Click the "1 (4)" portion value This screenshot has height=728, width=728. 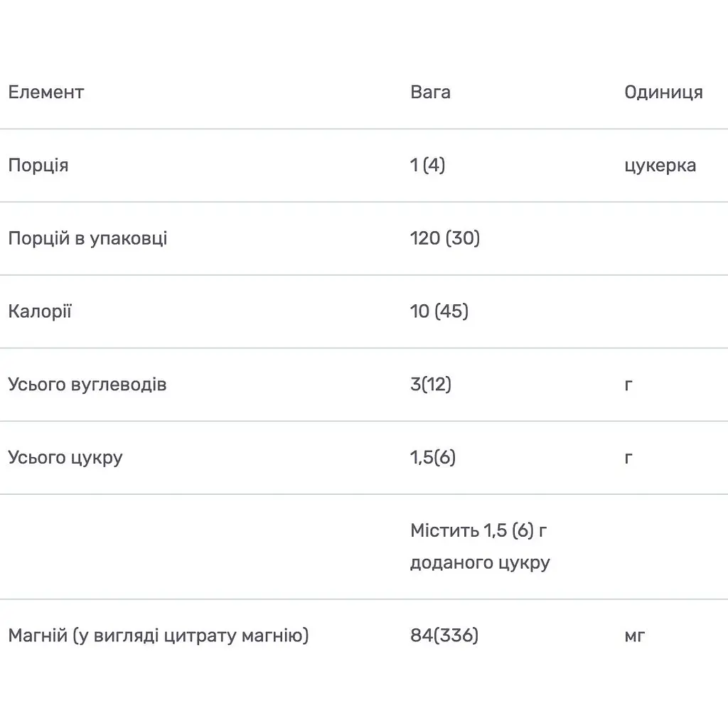click(427, 166)
